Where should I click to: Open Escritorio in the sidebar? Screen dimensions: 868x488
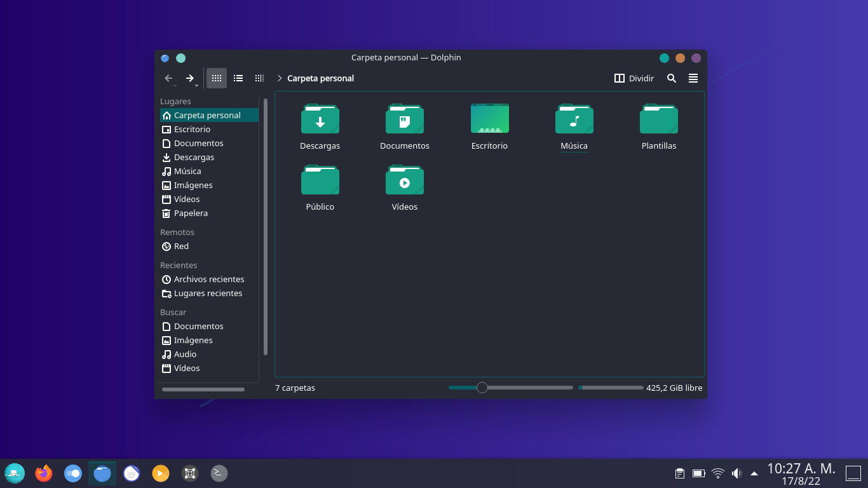(x=209, y=129)
